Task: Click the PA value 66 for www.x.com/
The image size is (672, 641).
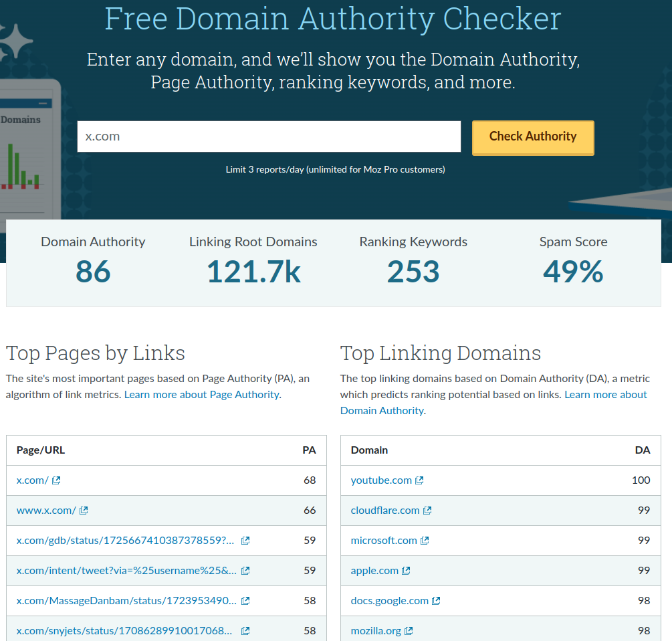Action: click(x=310, y=511)
